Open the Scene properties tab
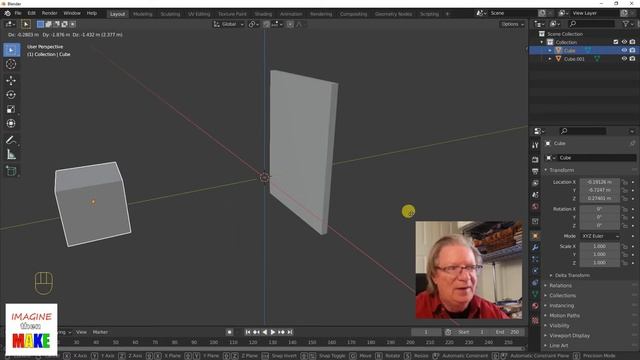Screen dimensions: 640x360 point(535,195)
